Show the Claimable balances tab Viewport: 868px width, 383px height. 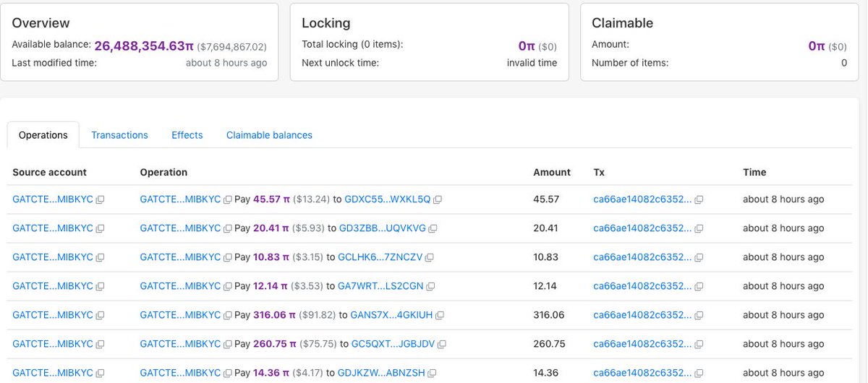pos(269,135)
